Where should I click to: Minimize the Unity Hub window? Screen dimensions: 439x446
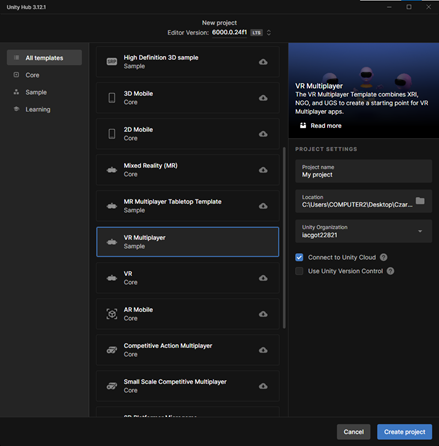(389, 7)
